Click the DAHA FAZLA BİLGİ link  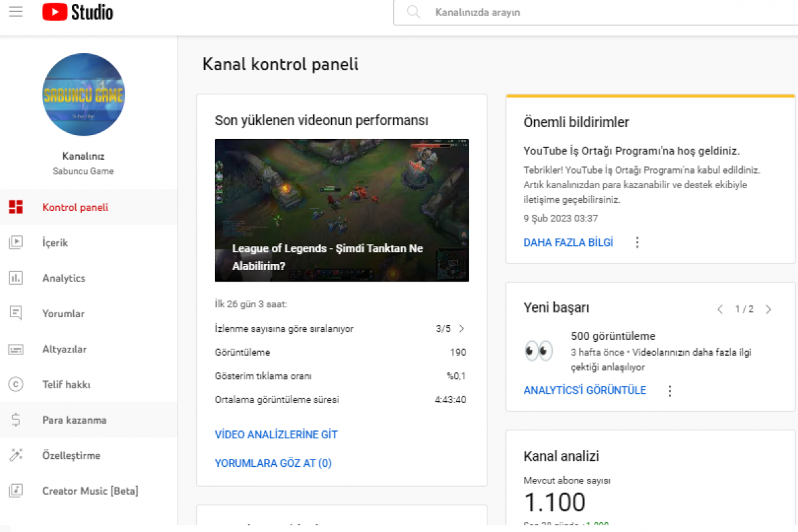tap(569, 243)
